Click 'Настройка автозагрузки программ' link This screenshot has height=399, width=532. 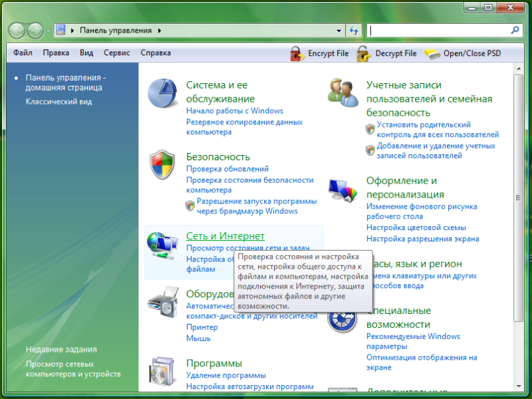pos(250,386)
